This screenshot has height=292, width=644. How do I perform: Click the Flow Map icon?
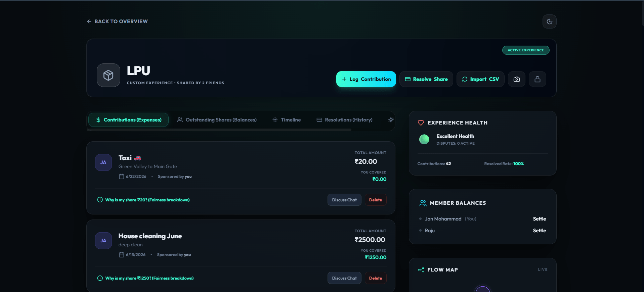(421, 270)
